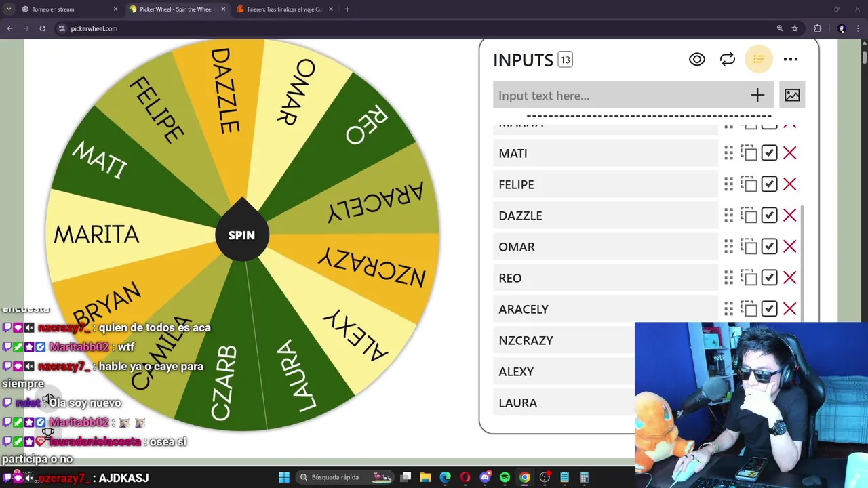Delete the OMAR input with red X
This screenshot has width=868, height=488.
pyautogui.click(x=790, y=247)
